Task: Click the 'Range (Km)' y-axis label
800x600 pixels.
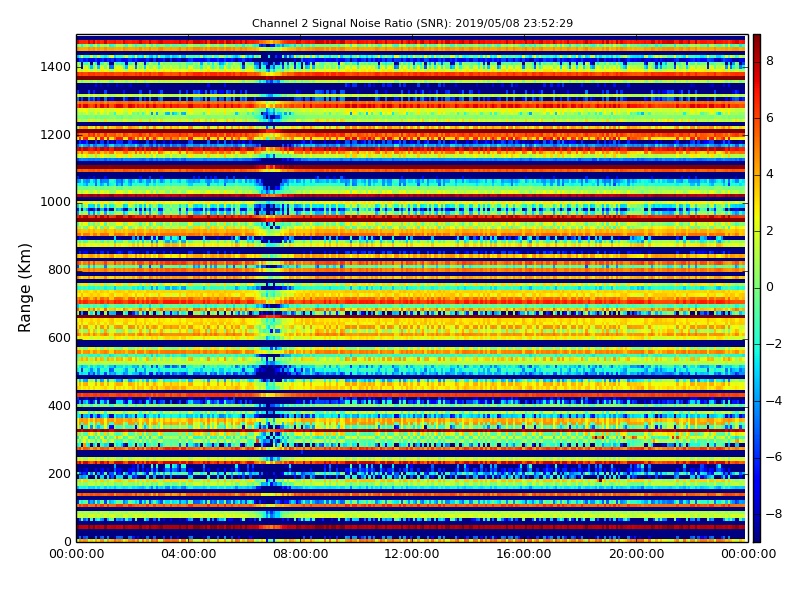Action: click(x=24, y=288)
